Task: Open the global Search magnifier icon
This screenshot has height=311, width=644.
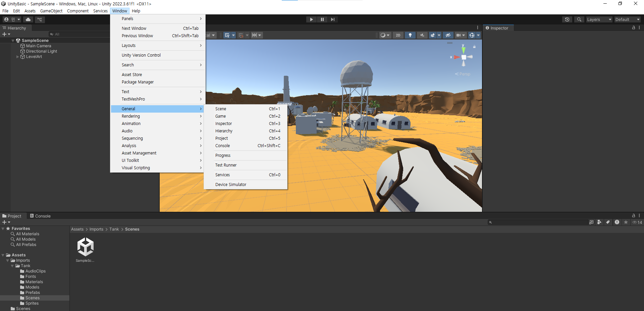Action: 579,19
